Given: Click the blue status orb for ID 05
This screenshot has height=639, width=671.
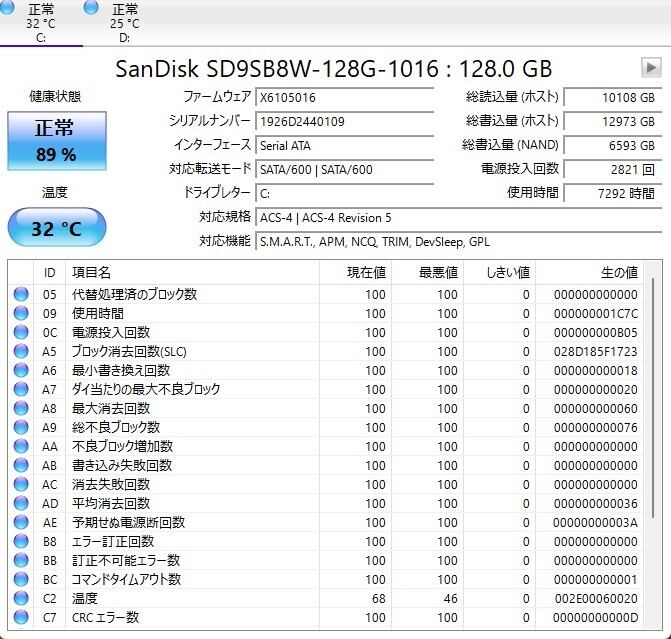Looking at the screenshot, I should 21,294.
